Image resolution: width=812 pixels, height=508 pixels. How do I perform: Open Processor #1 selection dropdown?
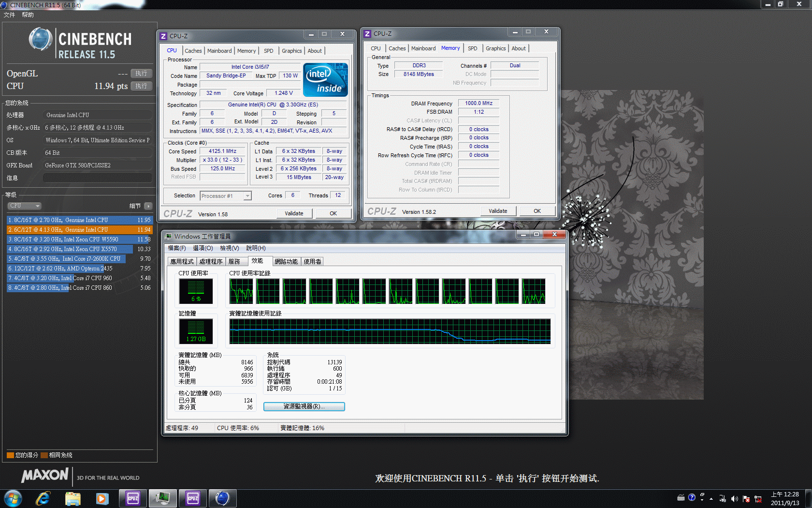(x=226, y=196)
